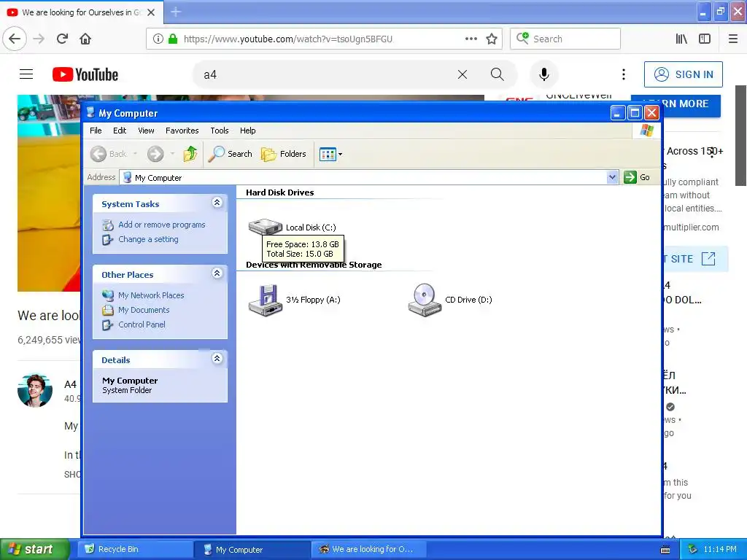Click the Windows Start button
Screen dimensions: 747x560
point(35,549)
